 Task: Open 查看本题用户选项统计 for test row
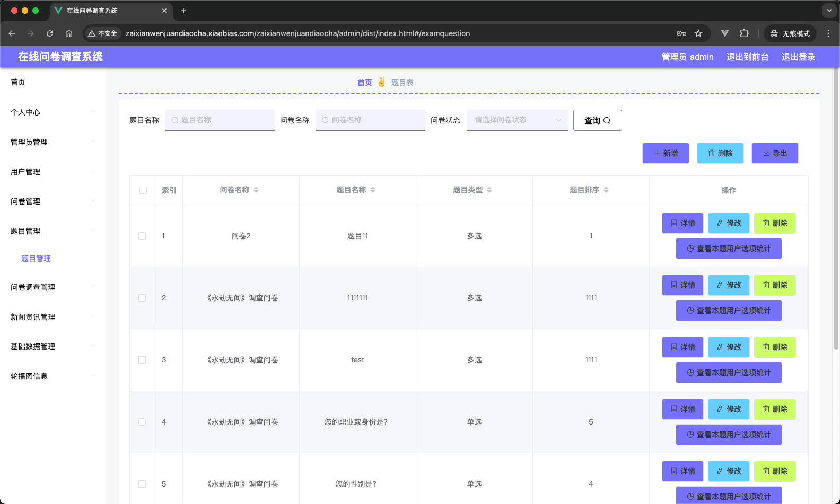[x=729, y=373]
